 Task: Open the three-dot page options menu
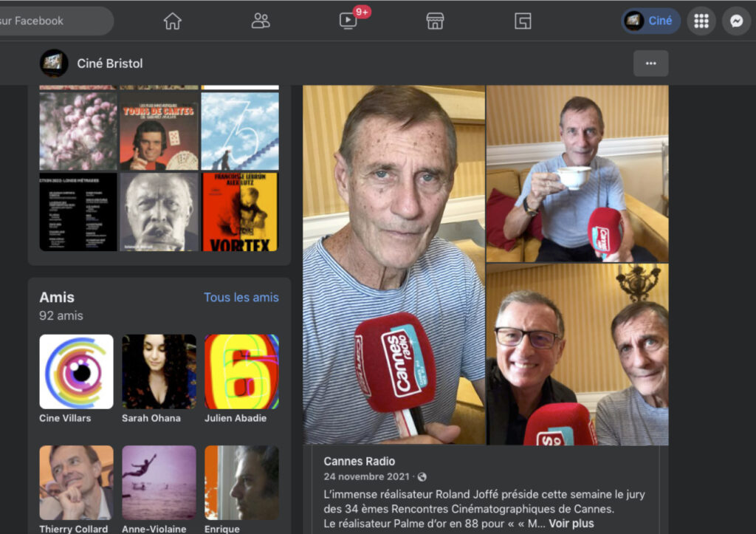coord(650,64)
